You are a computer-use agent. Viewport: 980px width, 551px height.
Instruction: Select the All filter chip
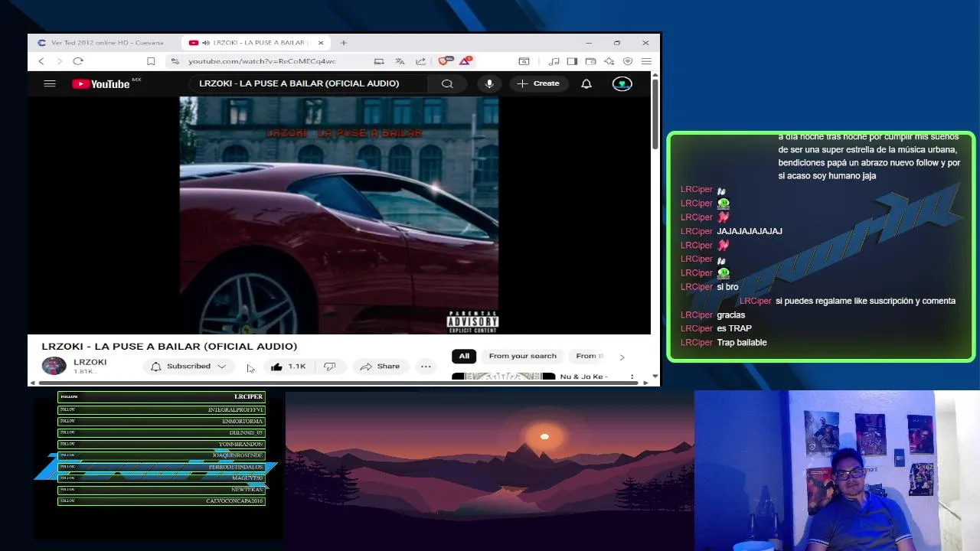coord(464,356)
